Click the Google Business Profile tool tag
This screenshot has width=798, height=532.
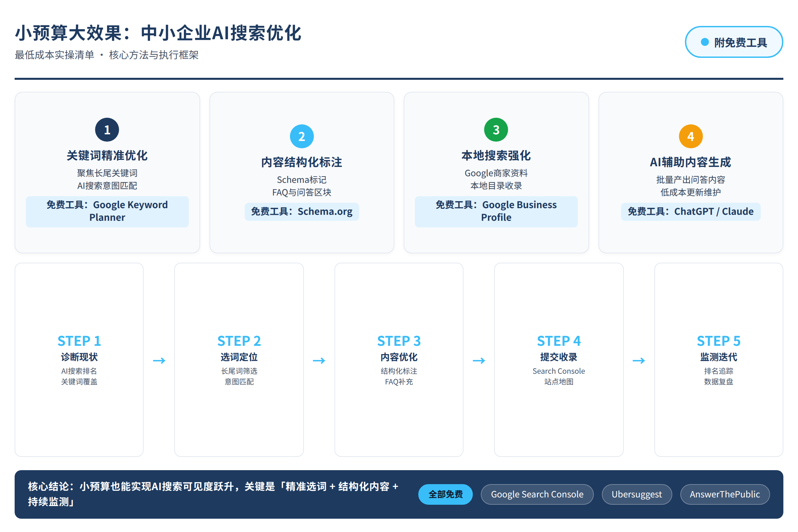pyautogui.click(x=496, y=211)
